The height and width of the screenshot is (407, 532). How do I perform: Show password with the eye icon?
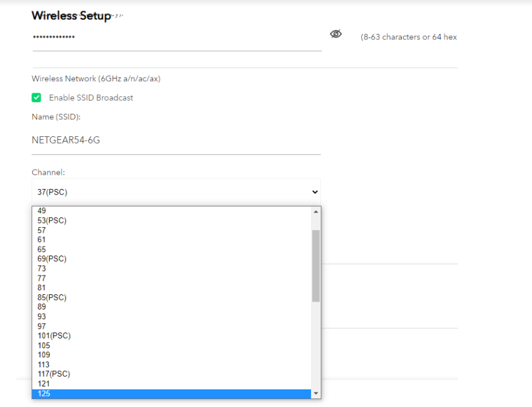click(x=336, y=34)
